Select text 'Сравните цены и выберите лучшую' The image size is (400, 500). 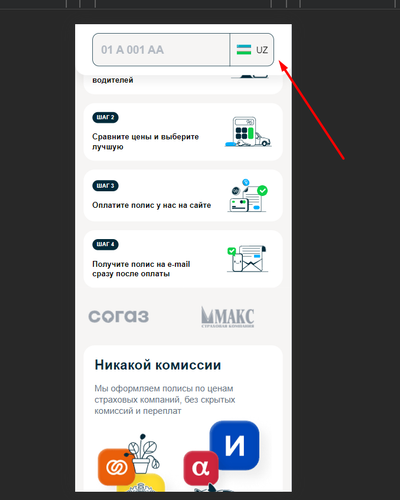coord(145,142)
